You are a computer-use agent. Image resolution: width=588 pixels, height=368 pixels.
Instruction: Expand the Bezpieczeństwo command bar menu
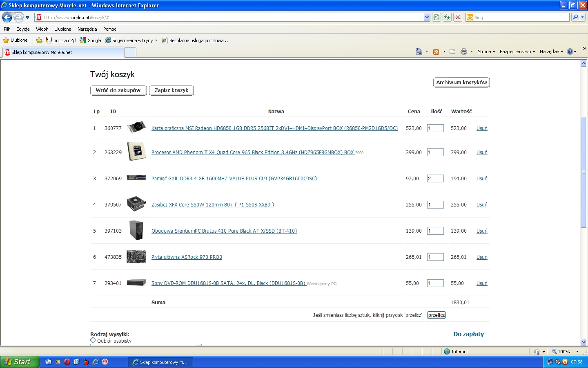(x=517, y=52)
